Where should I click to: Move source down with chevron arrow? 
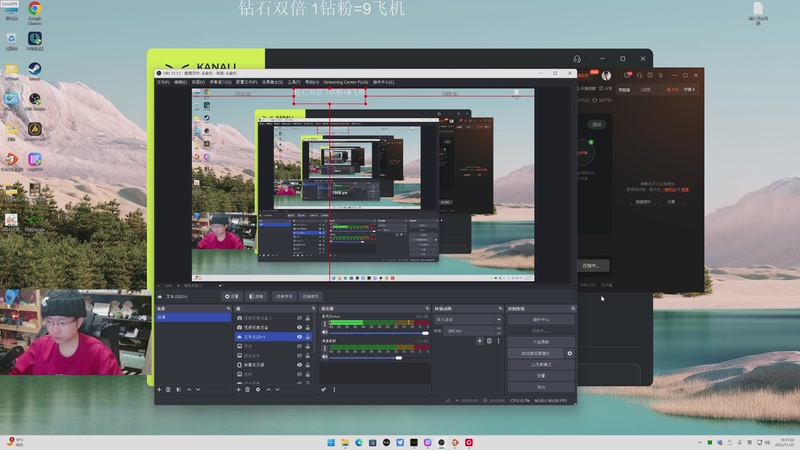click(x=278, y=389)
